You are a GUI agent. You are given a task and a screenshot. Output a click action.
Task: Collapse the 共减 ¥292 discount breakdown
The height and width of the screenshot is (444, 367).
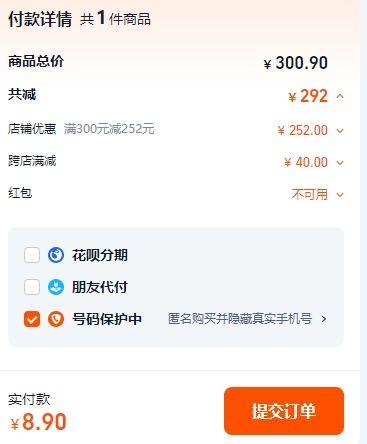point(340,96)
